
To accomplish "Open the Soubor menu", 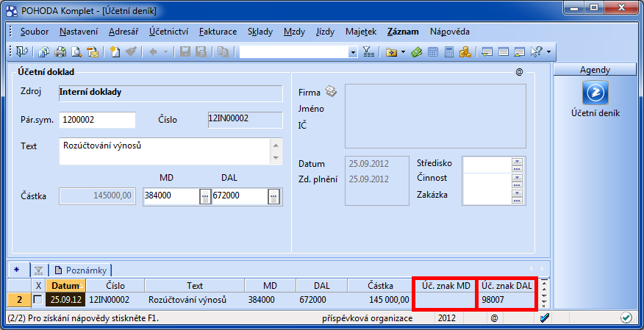I will tap(35, 32).
